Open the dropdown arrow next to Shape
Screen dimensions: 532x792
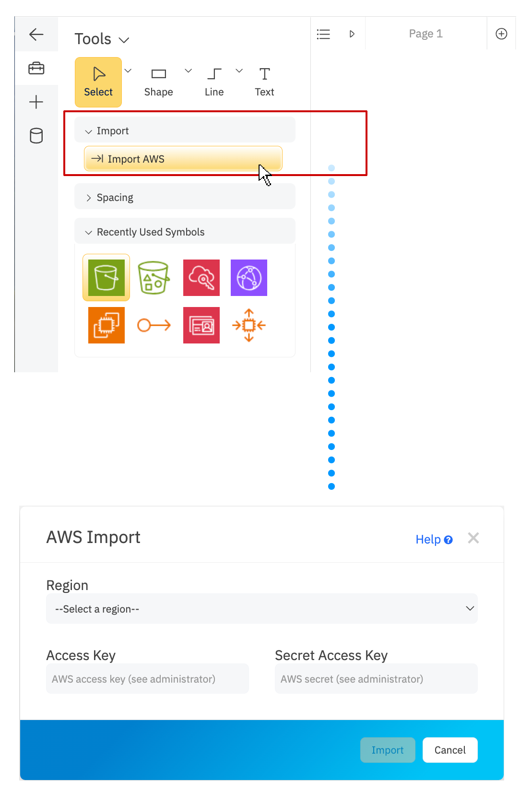189,71
